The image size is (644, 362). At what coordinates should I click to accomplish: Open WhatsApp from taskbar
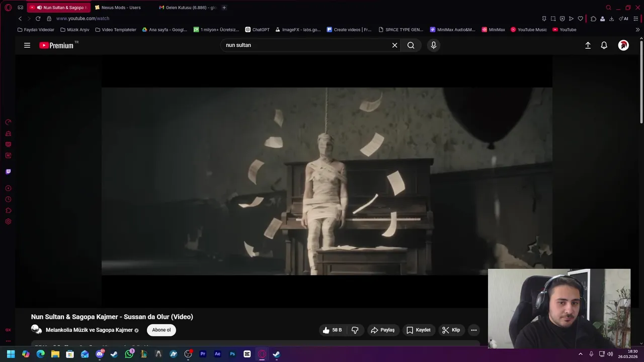[129, 354]
